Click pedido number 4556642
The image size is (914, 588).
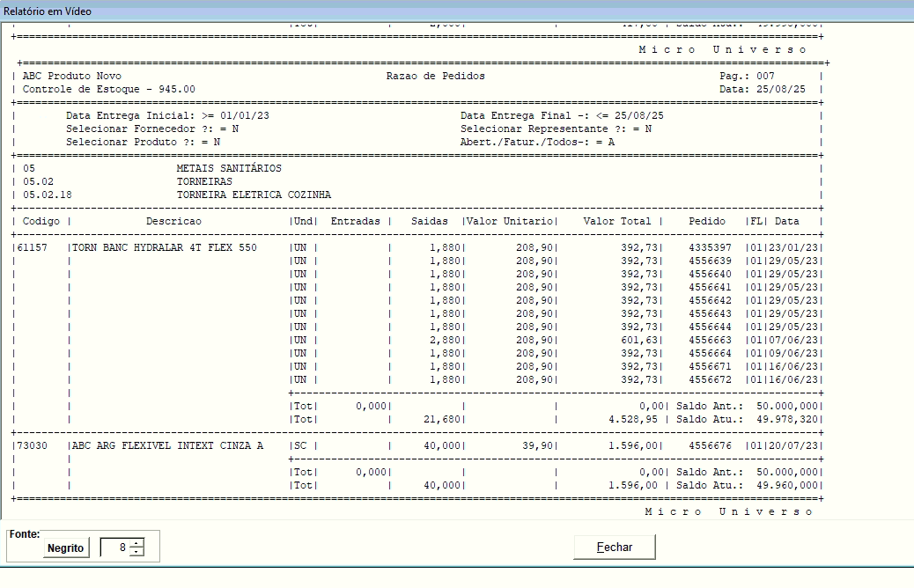point(710,301)
